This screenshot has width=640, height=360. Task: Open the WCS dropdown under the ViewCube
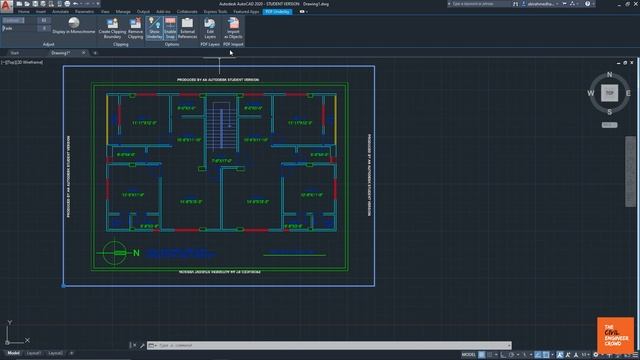(609, 125)
